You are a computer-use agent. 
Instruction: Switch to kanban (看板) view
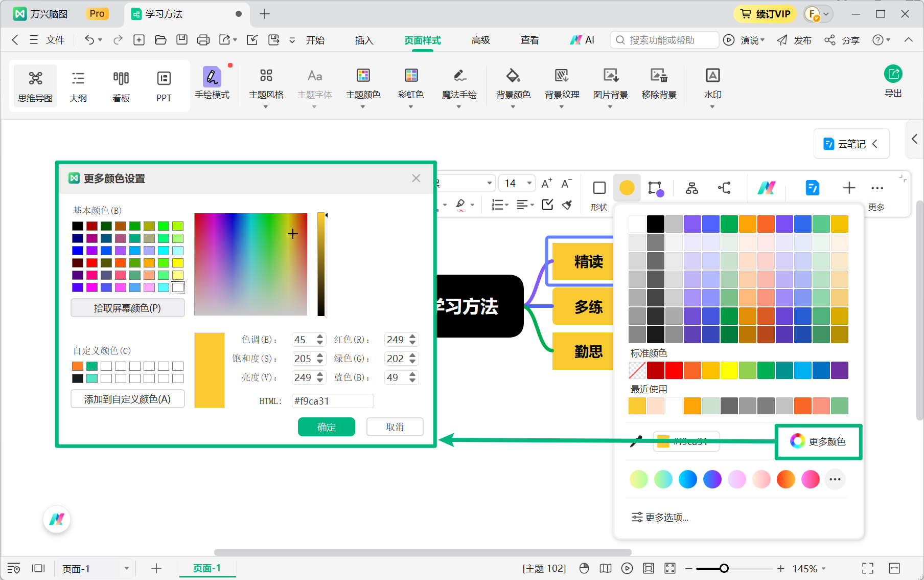click(x=121, y=86)
